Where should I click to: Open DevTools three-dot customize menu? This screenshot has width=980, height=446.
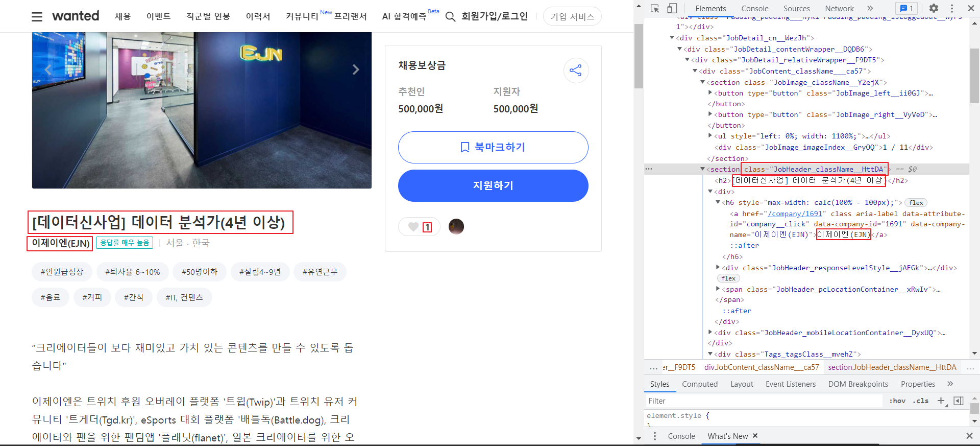tap(952, 8)
